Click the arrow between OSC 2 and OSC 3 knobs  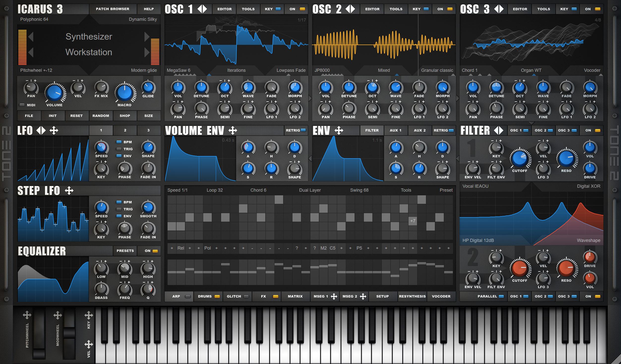(x=458, y=99)
